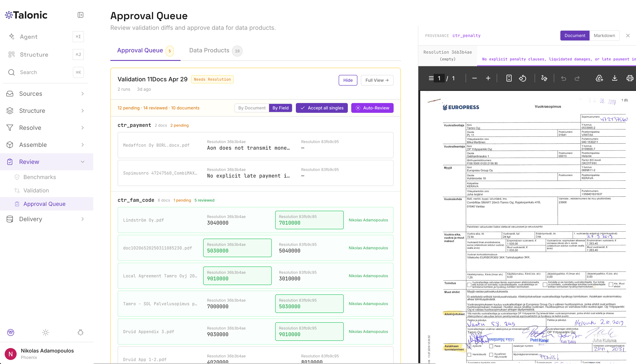Viewport: 636px width, 364px height.
Task: Expand the Assemble section chevron
Action: click(x=82, y=145)
